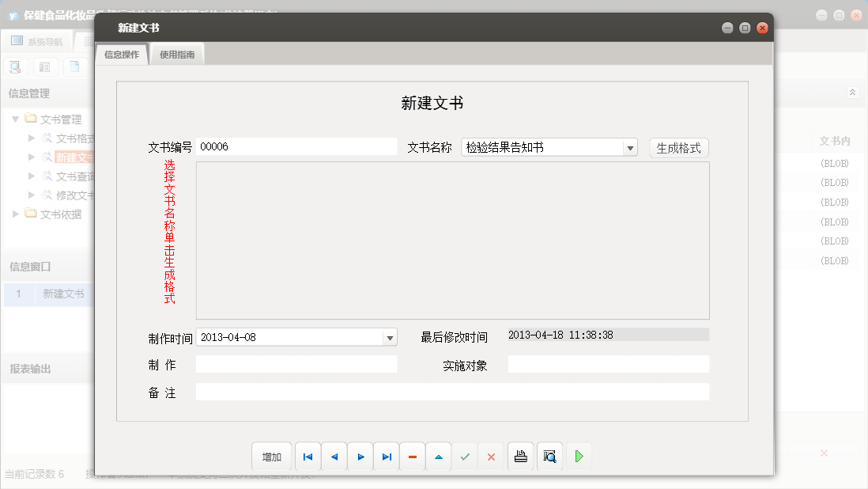
Task: Run the record with the green play icon
Action: (578, 456)
